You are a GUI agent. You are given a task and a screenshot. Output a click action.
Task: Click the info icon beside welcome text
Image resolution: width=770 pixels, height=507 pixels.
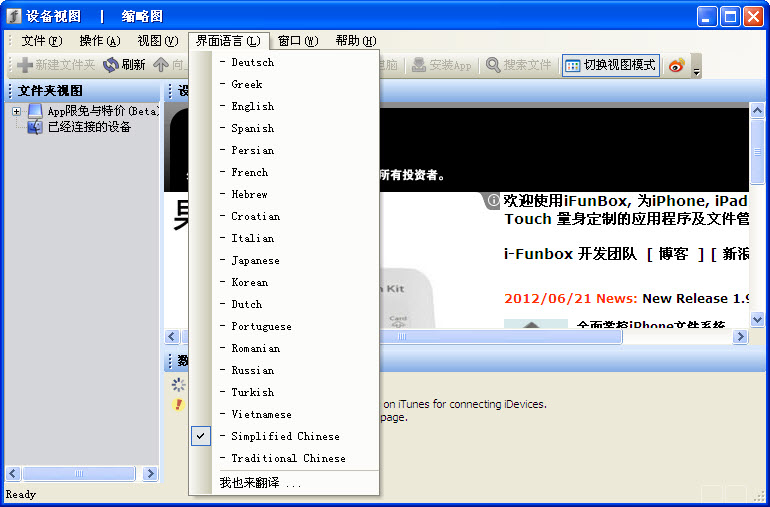(x=494, y=200)
